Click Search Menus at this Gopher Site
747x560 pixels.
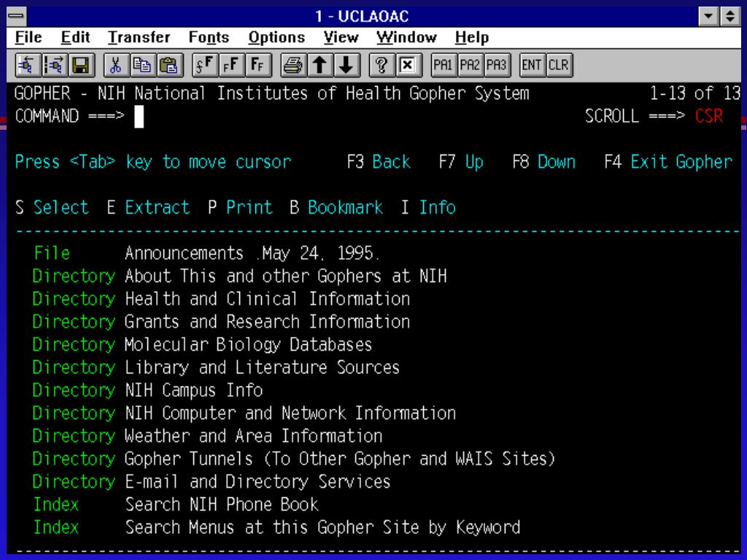[x=322, y=528]
